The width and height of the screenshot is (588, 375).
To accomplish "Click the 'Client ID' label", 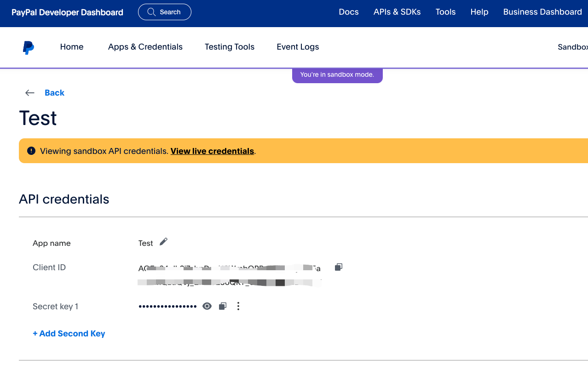I will [49, 267].
